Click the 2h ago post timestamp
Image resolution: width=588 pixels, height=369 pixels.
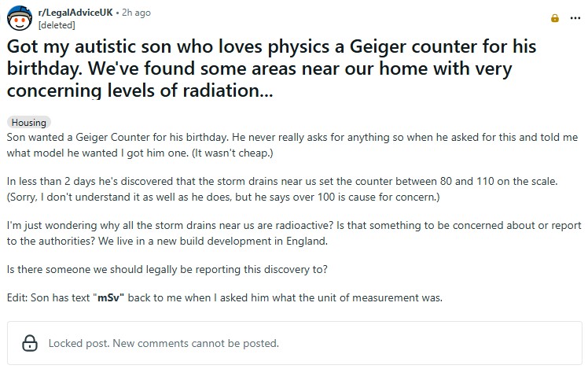pyautogui.click(x=138, y=13)
